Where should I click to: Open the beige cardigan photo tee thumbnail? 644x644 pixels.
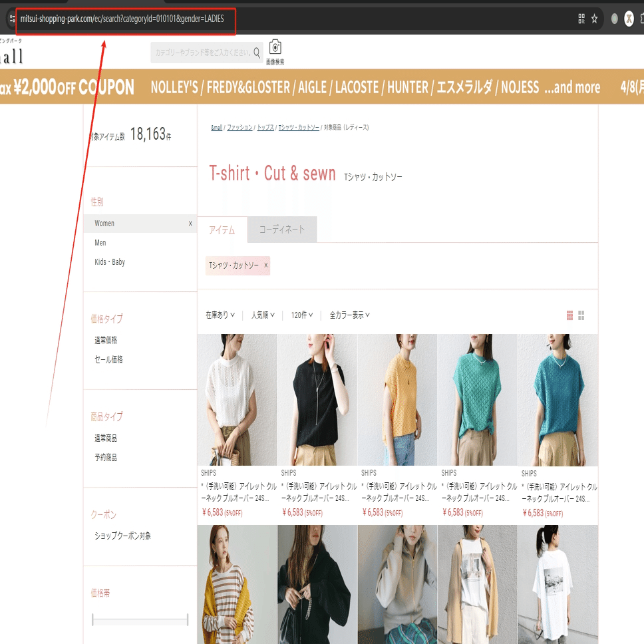pos(477,584)
